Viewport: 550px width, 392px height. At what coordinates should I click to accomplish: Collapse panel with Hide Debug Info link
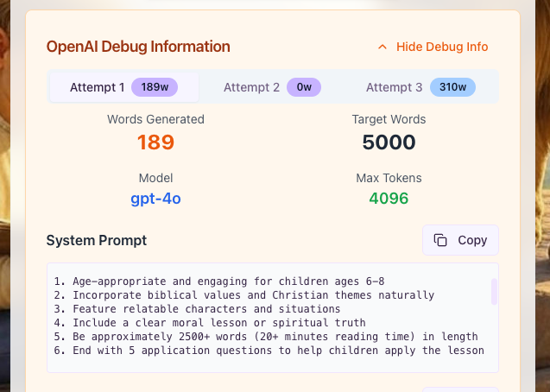(433, 47)
